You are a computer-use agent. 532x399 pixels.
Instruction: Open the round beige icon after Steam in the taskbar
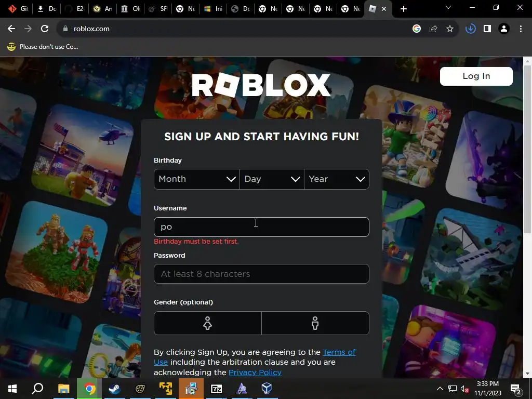pos(140,389)
